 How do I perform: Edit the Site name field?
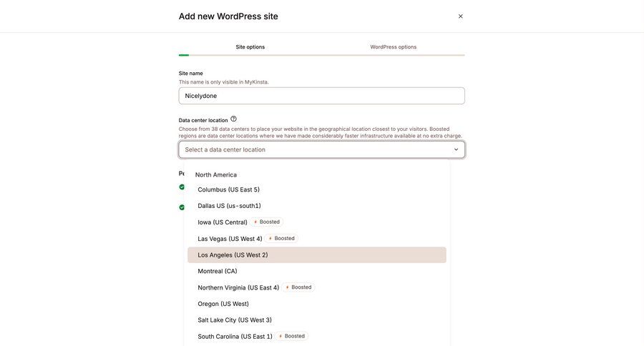tap(321, 96)
